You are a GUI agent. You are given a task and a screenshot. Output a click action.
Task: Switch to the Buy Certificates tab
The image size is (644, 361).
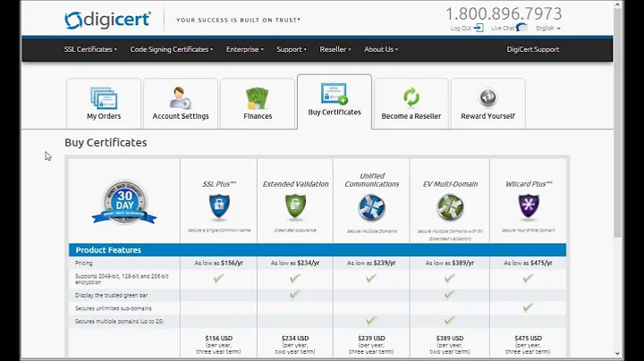335,102
